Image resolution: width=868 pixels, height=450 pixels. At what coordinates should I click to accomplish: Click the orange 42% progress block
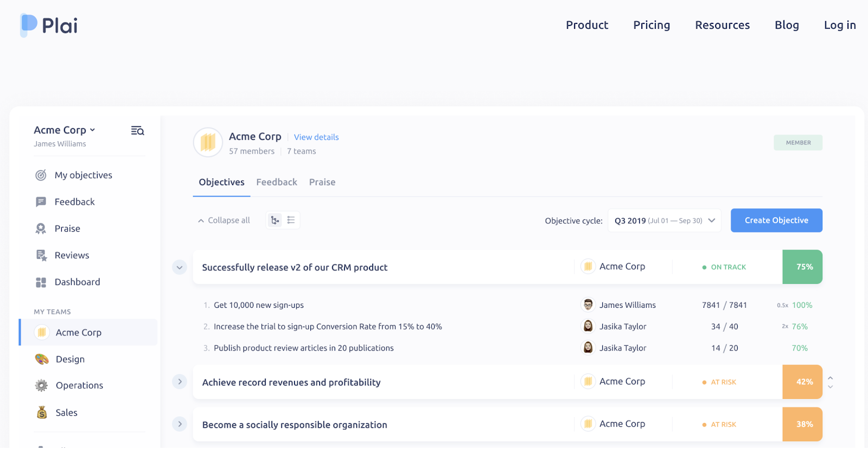pos(802,382)
